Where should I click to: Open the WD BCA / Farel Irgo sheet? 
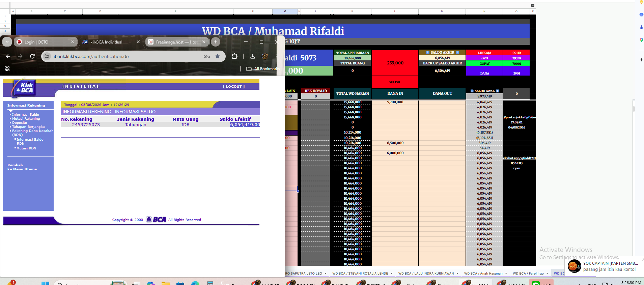coord(528,274)
